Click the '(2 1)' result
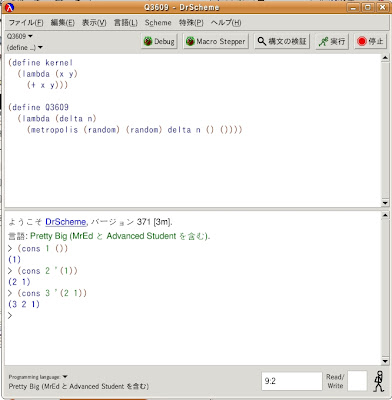Viewport: 392px width, 400px height. 19,282
